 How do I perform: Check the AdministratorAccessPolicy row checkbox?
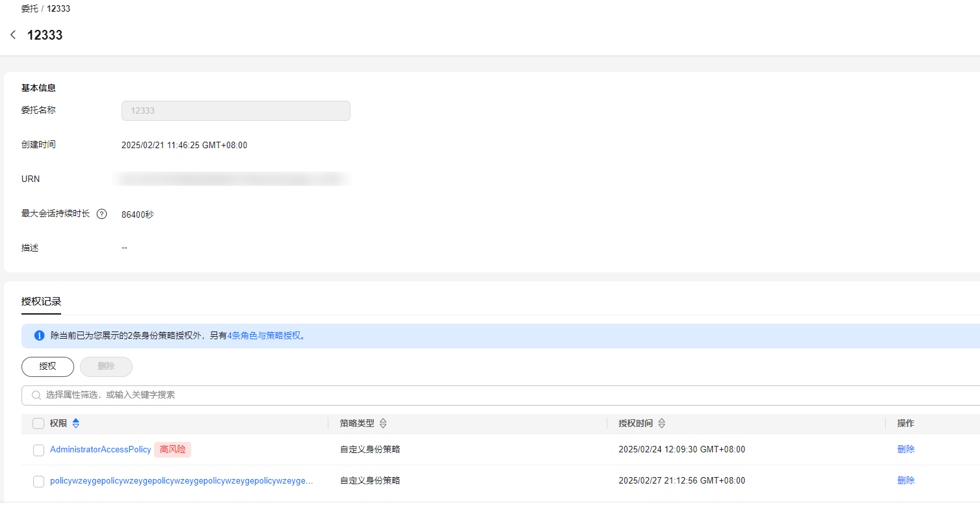38,450
